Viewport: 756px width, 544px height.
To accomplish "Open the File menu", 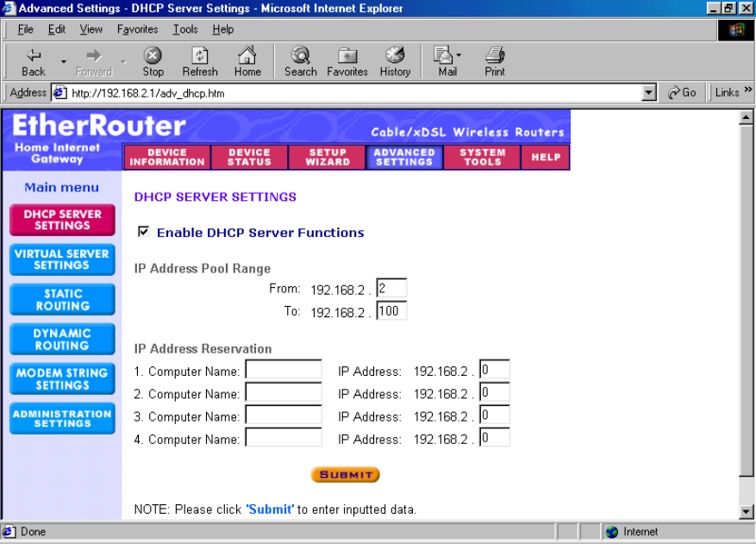I will click(x=25, y=29).
